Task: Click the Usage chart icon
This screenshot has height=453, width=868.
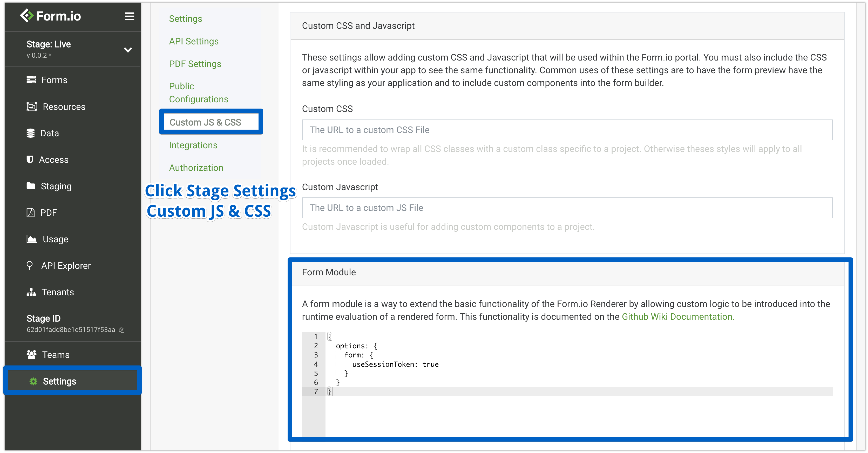Action: click(x=32, y=239)
